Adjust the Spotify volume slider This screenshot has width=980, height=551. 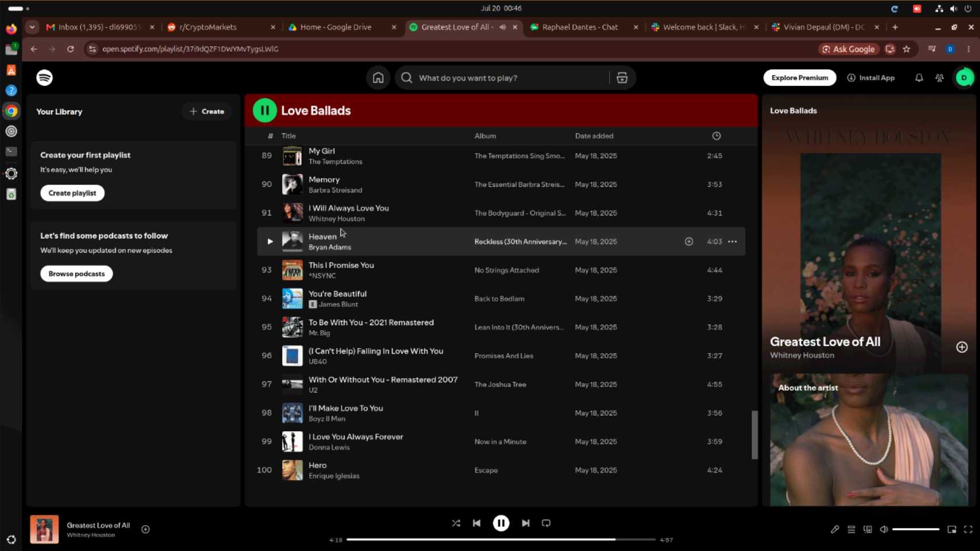click(x=915, y=530)
